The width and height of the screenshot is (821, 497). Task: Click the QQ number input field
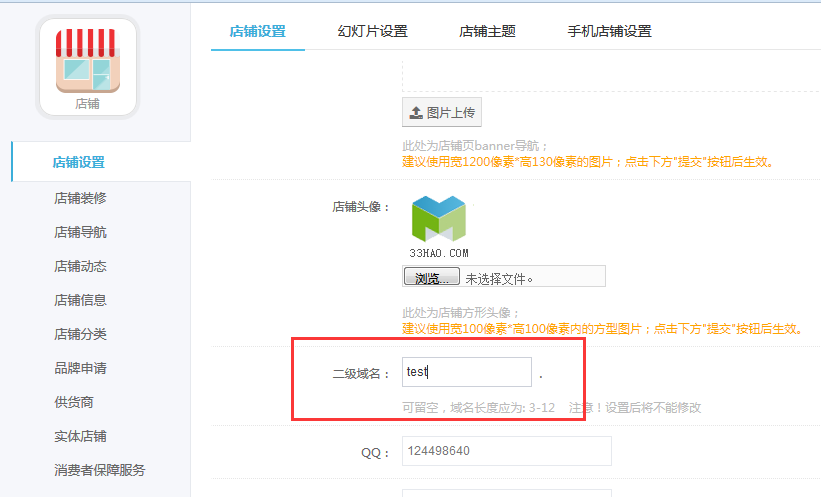pyautogui.click(x=507, y=451)
